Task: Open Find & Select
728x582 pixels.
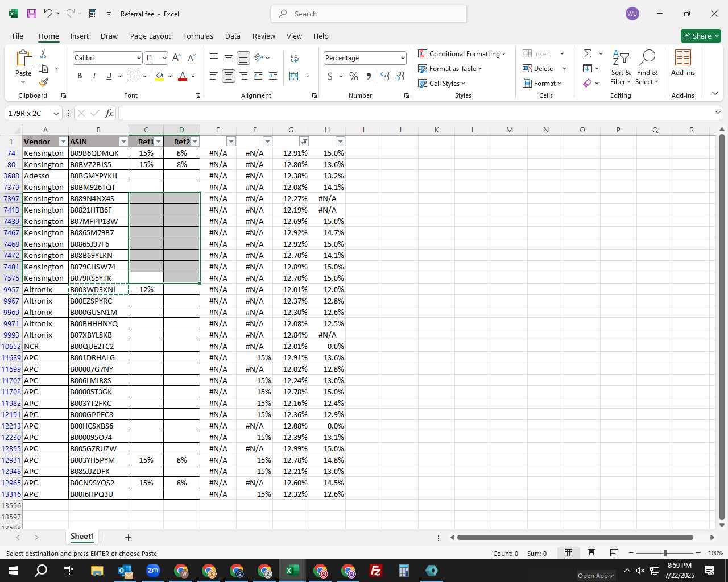Action: click(x=647, y=67)
